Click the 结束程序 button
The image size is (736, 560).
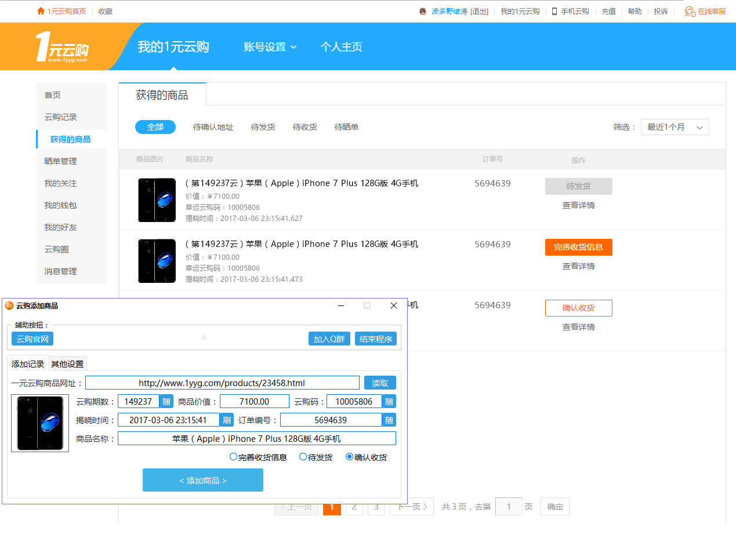(375, 339)
